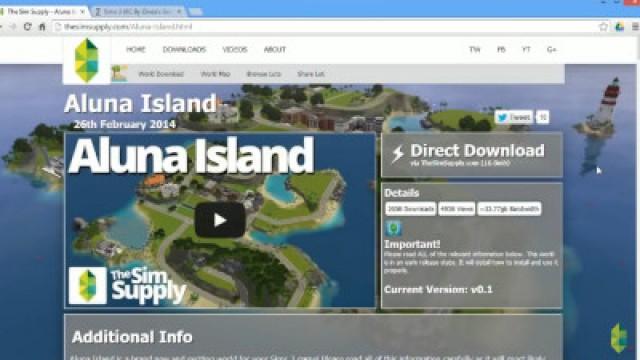Open the Chrome menu icon

pyautogui.click(x=636, y=27)
